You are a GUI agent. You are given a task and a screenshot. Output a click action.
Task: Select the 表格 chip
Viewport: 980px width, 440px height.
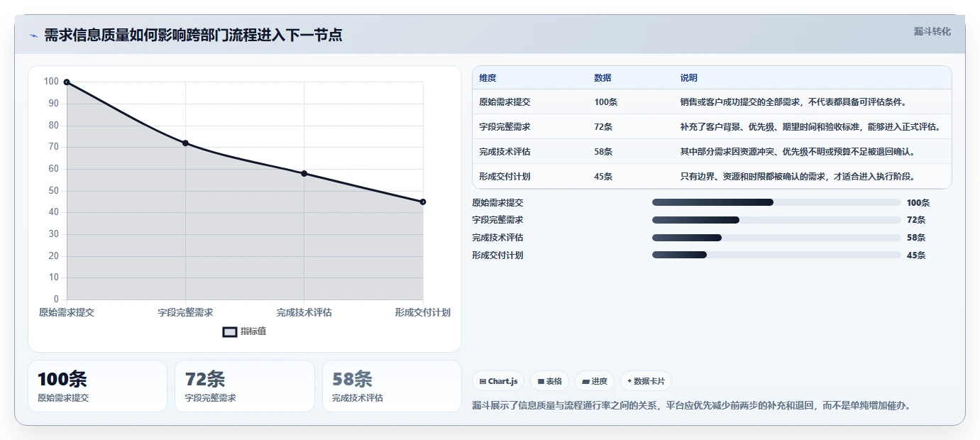click(550, 381)
